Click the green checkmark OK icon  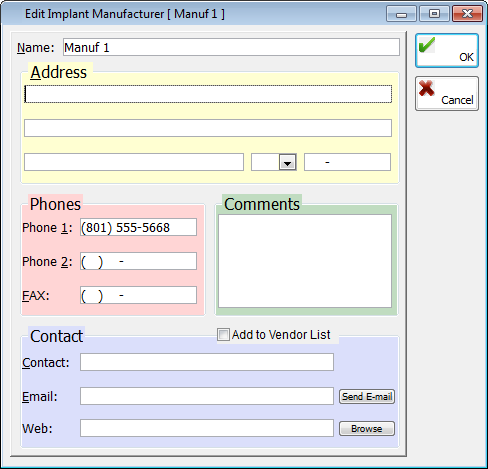pyautogui.click(x=427, y=45)
